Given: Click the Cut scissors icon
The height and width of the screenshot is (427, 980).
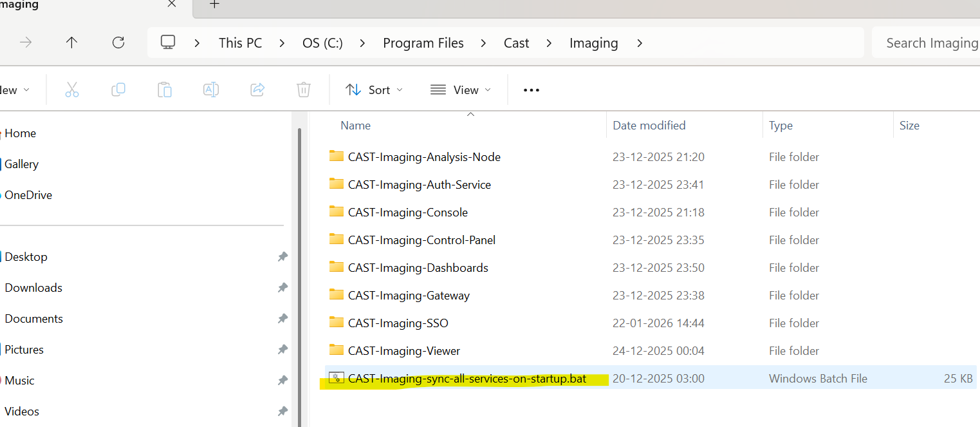Looking at the screenshot, I should (x=72, y=90).
